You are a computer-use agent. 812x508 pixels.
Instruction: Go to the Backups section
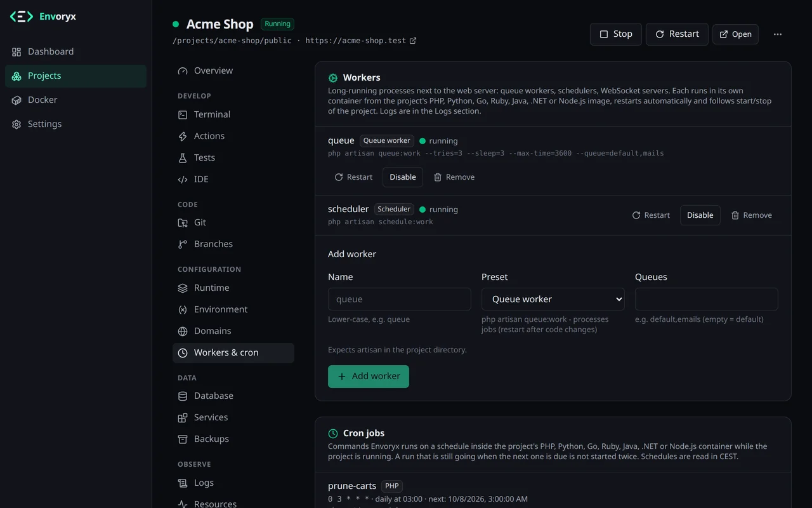point(233,439)
